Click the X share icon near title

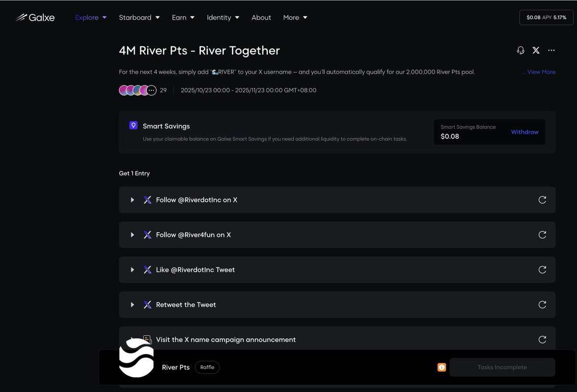click(536, 50)
